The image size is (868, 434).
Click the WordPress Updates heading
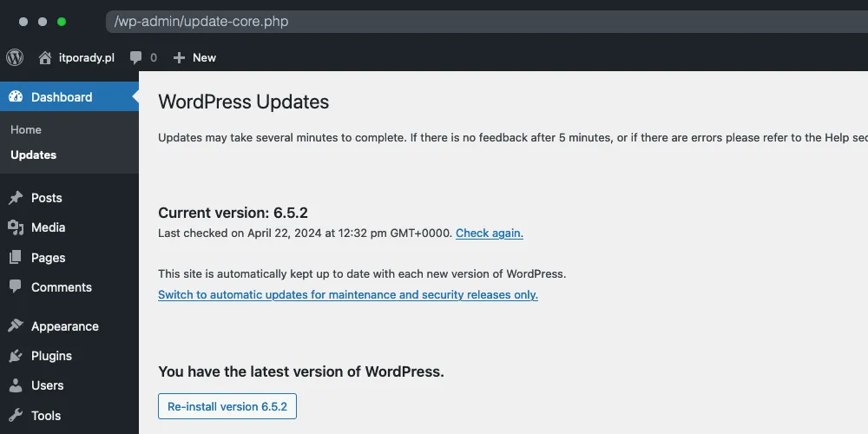pos(244,102)
